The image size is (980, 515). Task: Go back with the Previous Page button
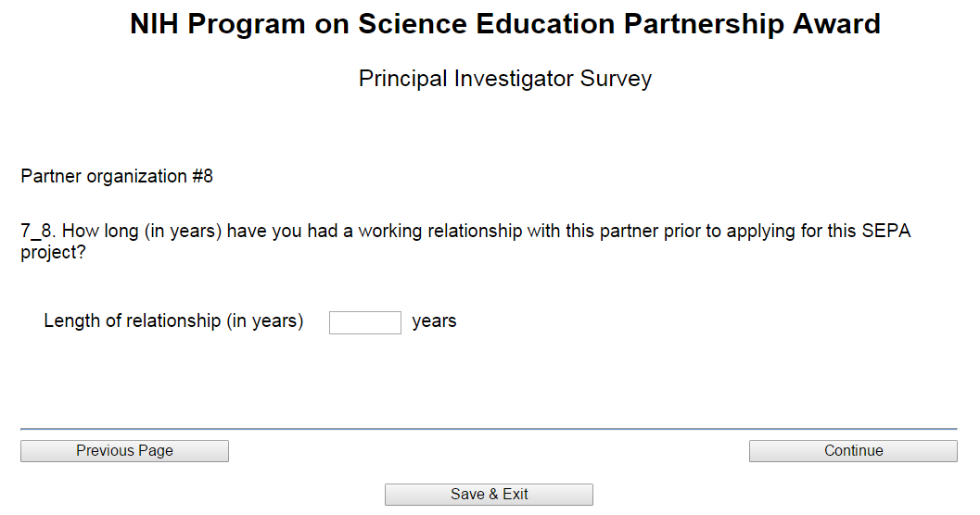tap(124, 451)
